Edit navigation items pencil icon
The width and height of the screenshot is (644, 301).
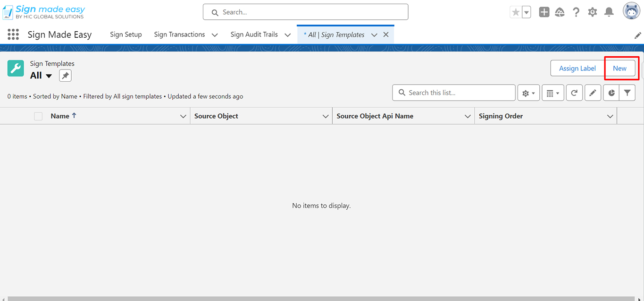click(637, 35)
